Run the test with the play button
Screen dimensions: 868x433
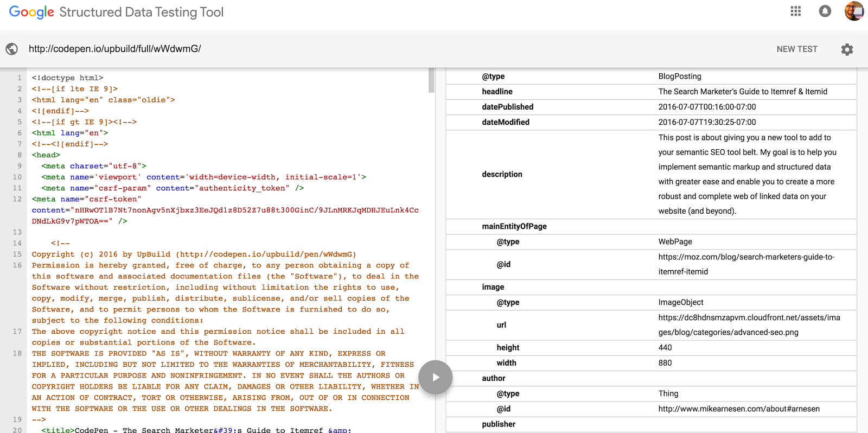(436, 377)
